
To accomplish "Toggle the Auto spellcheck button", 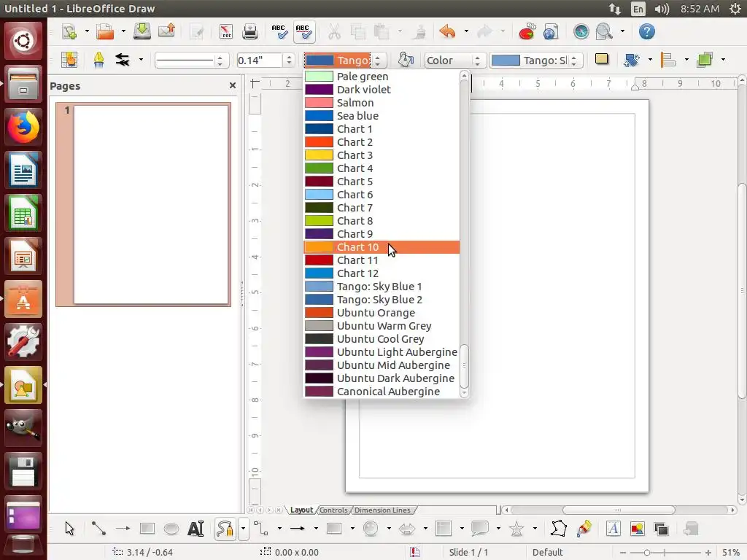I will (x=304, y=32).
